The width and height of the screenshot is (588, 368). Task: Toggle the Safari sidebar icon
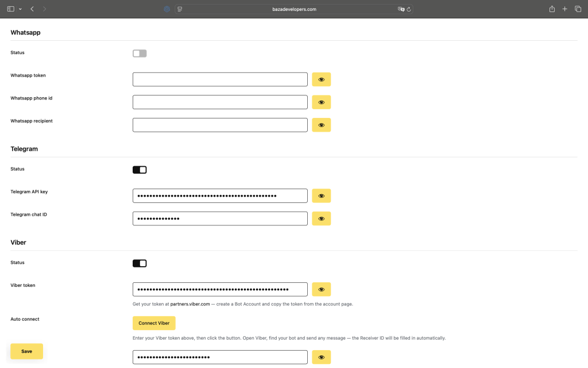coord(10,9)
